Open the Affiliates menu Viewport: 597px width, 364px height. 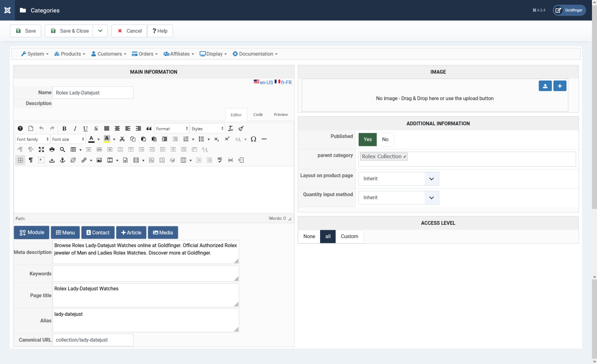(179, 54)
